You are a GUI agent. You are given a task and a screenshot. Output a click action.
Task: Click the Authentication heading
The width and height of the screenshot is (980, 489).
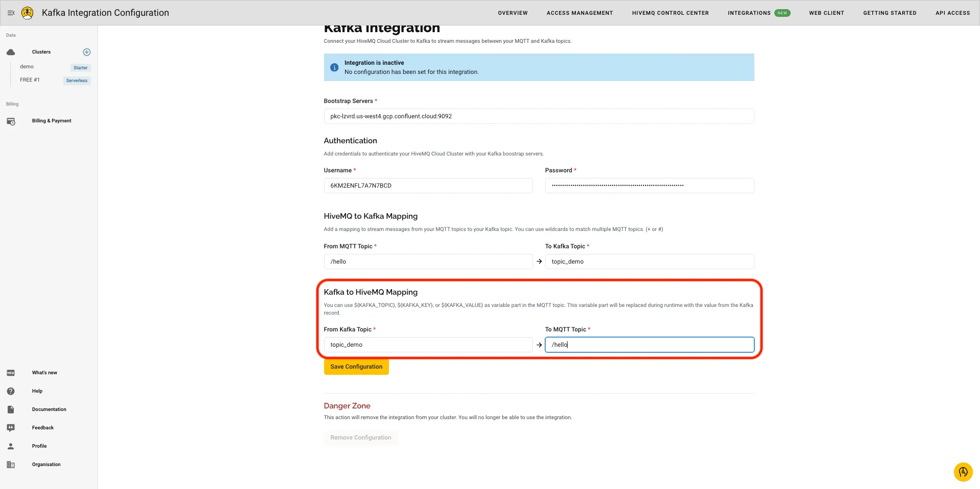[x=350, y=141]
